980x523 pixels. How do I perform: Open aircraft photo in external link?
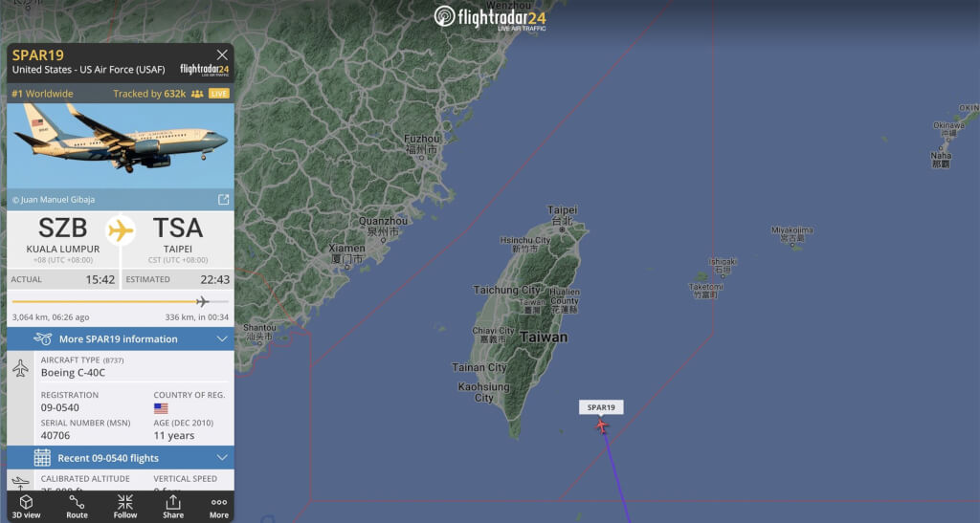point(223,200)
